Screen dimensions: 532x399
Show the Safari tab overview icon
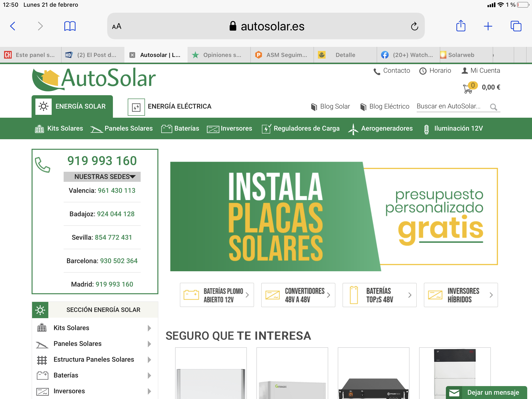(x=516, y=26)
